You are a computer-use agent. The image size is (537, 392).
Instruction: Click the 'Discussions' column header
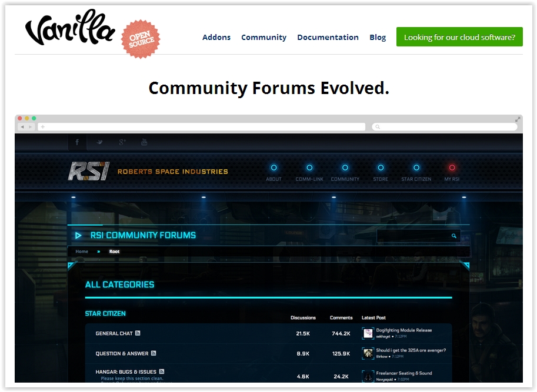coord(303,318)
